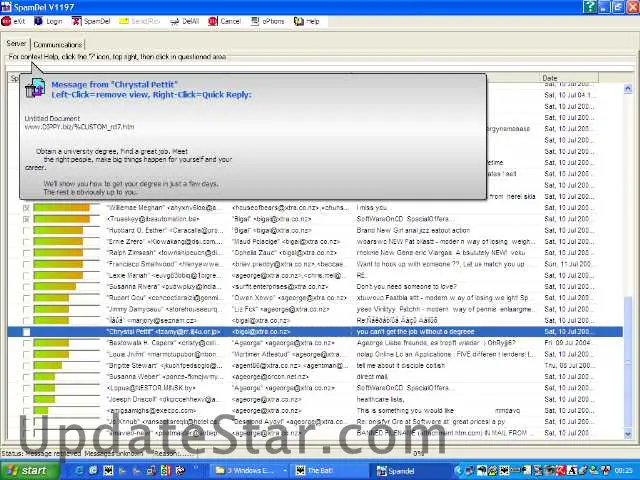
Task: Open the Windows Explorer taskbar group
Action: [x=249, y=471]
